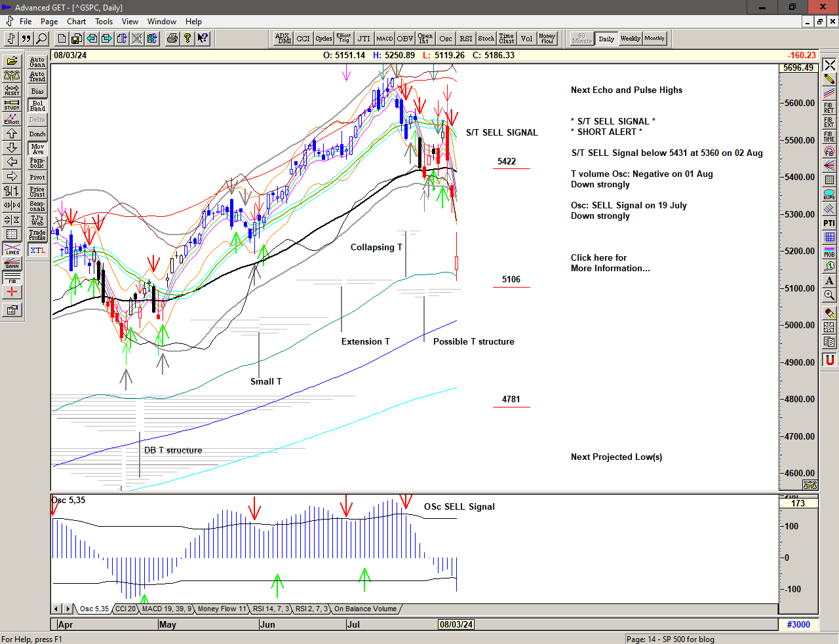Toggle the Bol Band study
Viewport: 839px width, 644px height.
coord(37,105)
